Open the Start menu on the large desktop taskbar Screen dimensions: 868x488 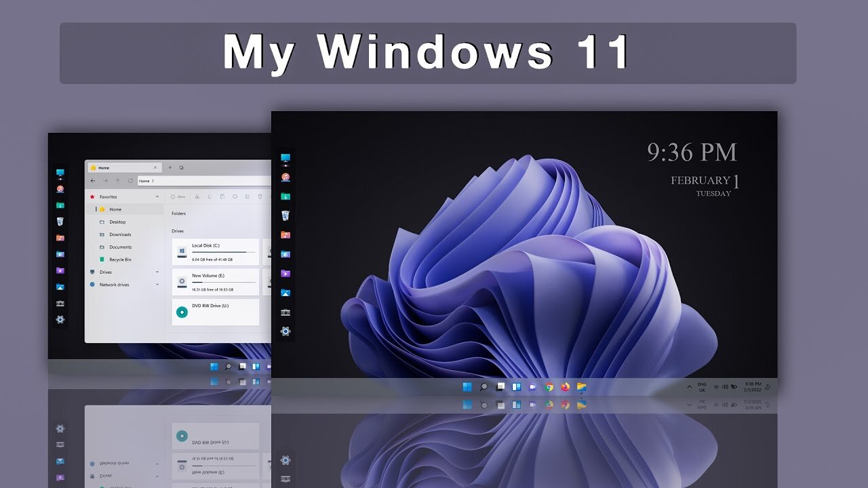pos(467,387)
